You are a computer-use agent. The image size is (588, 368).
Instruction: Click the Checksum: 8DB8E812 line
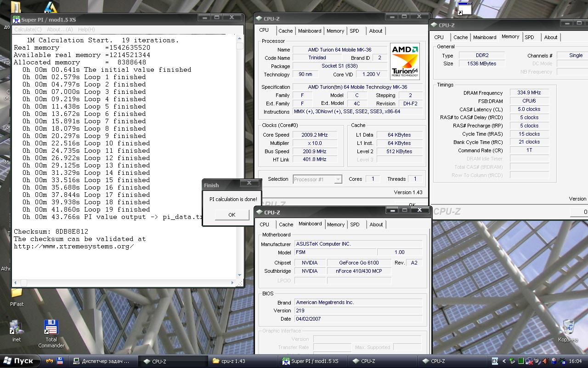click(x=51, y=231)
